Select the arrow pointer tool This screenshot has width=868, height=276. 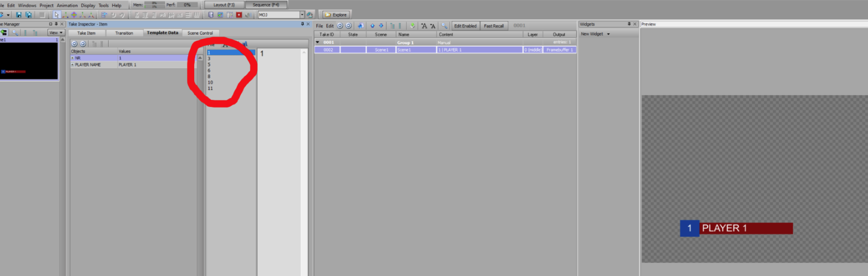pos(56,15)
